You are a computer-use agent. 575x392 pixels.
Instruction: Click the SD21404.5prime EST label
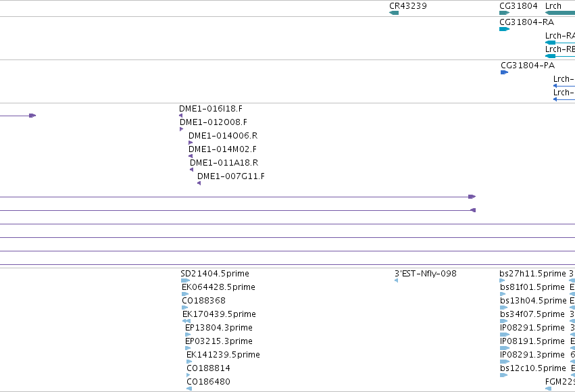coord(214,274)
